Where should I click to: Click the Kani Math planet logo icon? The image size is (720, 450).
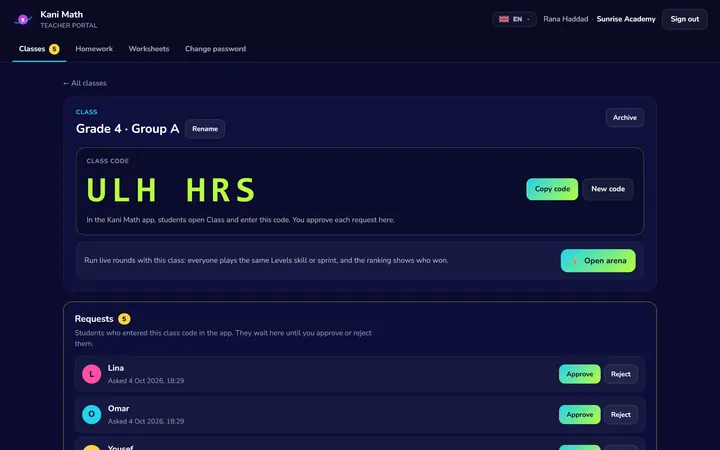[x=22, y=19]
